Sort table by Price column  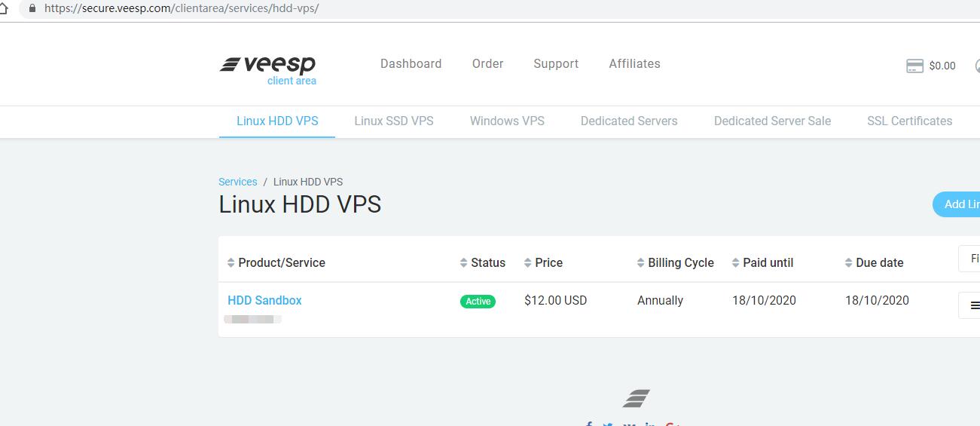544,263
